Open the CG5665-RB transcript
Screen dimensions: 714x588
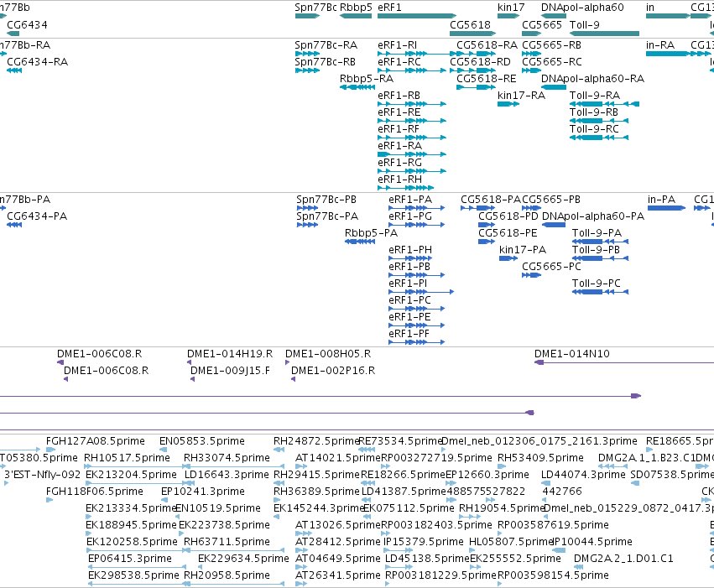click(531, 54)
